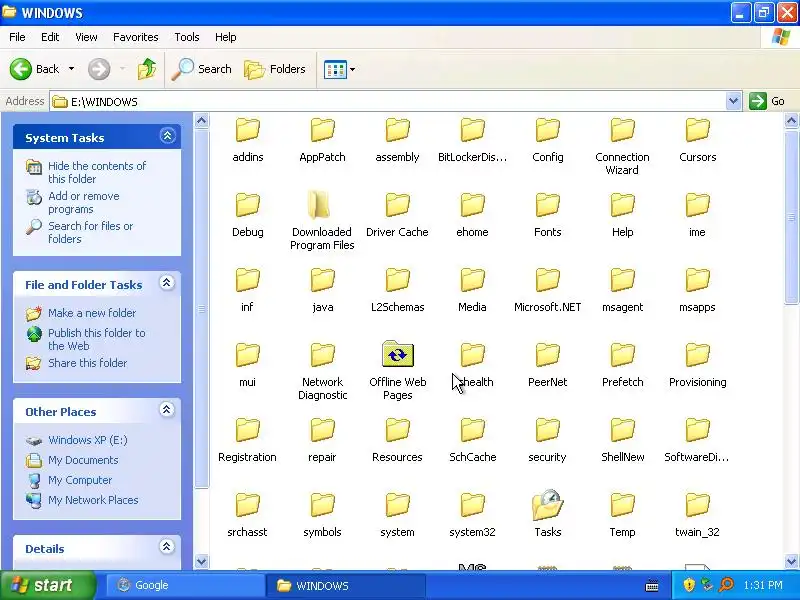Open the Favorites menu

[136, 37]
